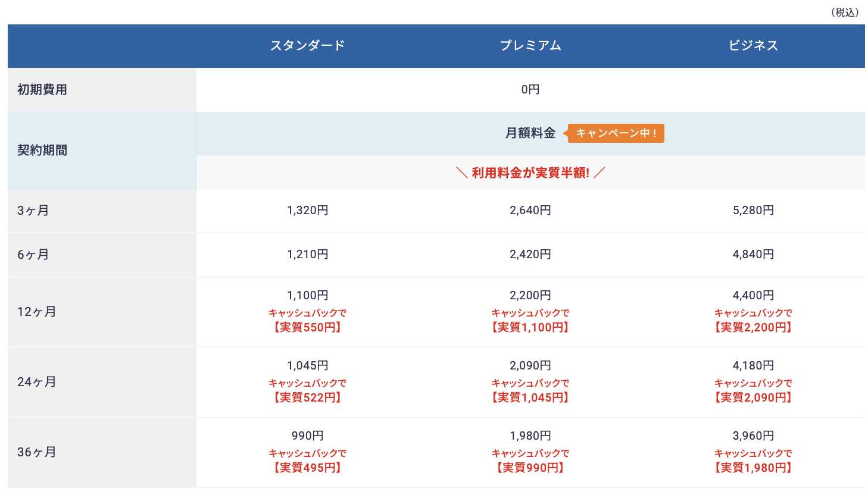Viewport: 868px width, 495px height.
Task: Click the ビジネス plan column header
Action: [753, 46]
